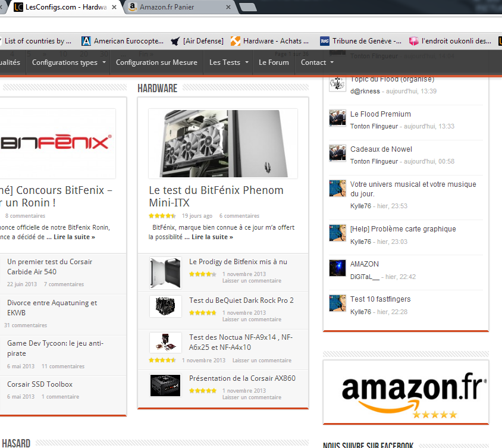Screen dimensions: 502x448
Task: Open 'Votre univers musical' forum thread
Action: point(413,189)
